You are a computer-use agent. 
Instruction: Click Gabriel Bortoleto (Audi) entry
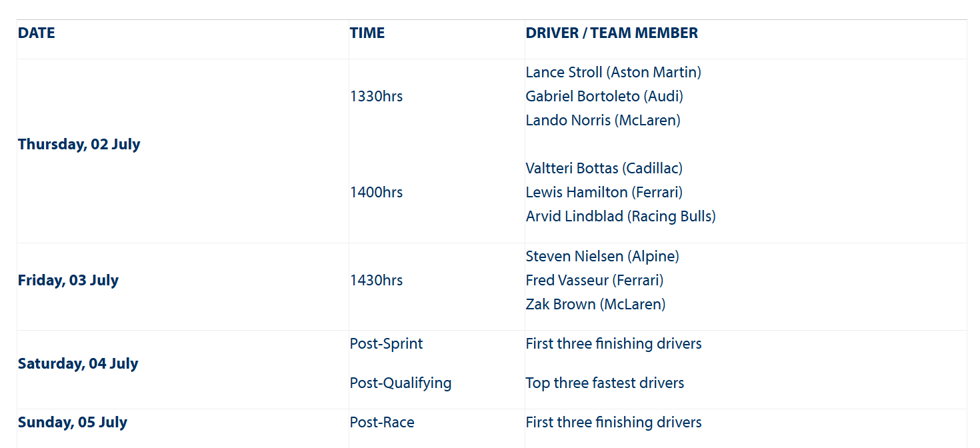point(605,96)
